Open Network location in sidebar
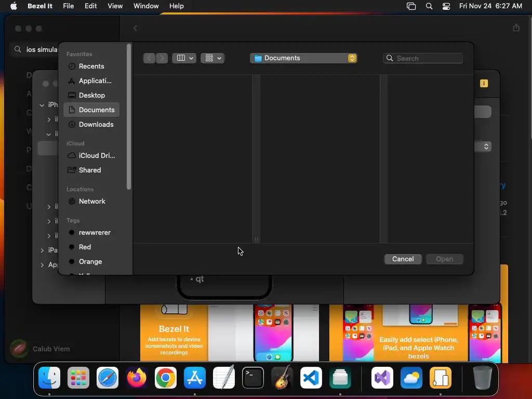 pyautogui.click(x=91, y=201)
